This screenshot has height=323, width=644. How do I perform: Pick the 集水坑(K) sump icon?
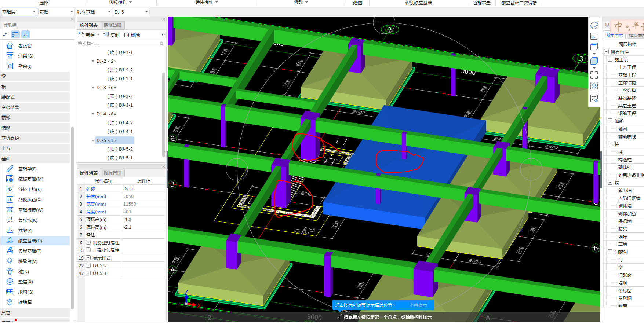click(10, 220)
